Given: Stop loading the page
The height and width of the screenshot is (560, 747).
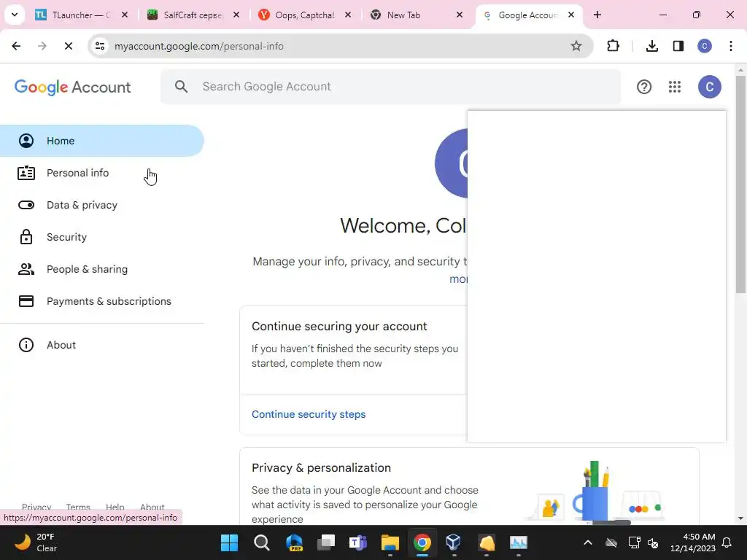Looking at the screenshot, I should pos(68,46).
